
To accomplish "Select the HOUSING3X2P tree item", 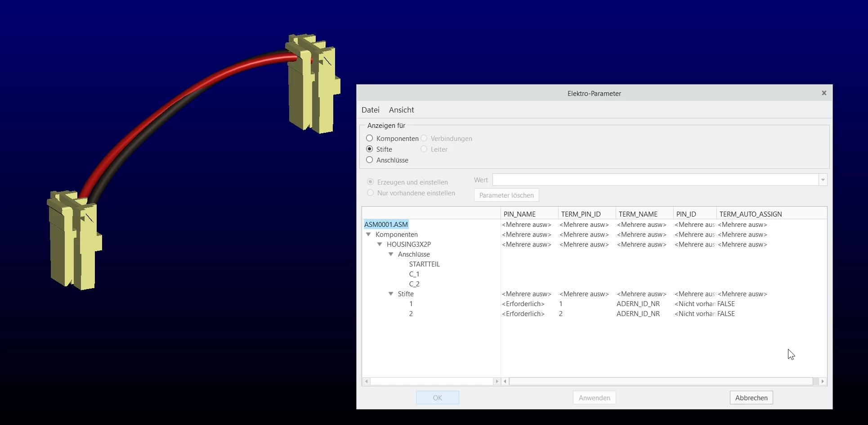I will [x=409, y=244].
